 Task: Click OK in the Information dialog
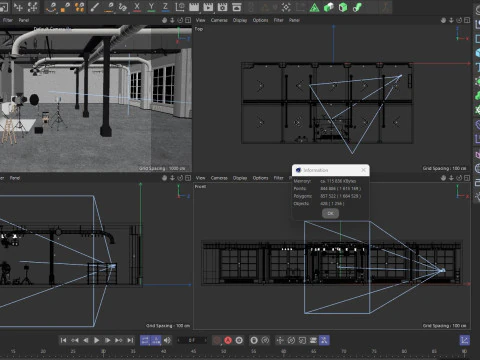point(330,213)
